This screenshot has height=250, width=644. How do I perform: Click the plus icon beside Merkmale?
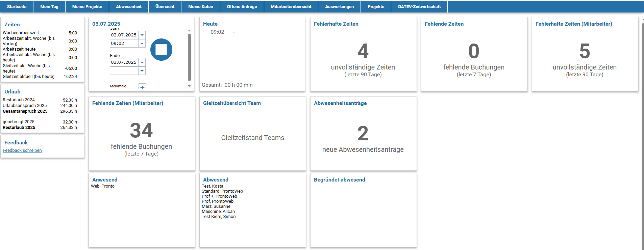click(142, 87)
